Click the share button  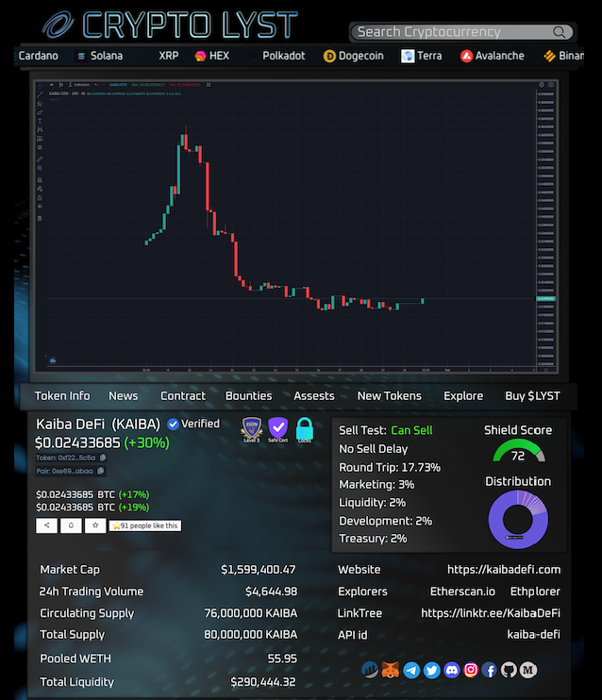[x=46, y=525]
